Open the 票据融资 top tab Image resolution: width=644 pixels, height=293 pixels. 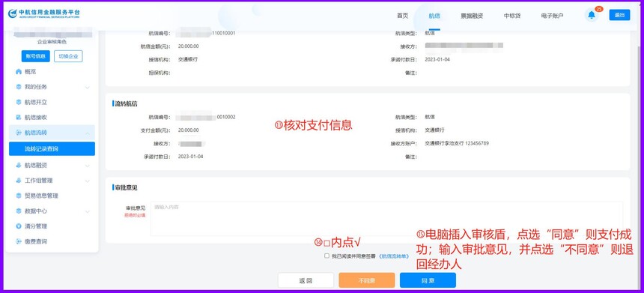(x=472, y=16)
